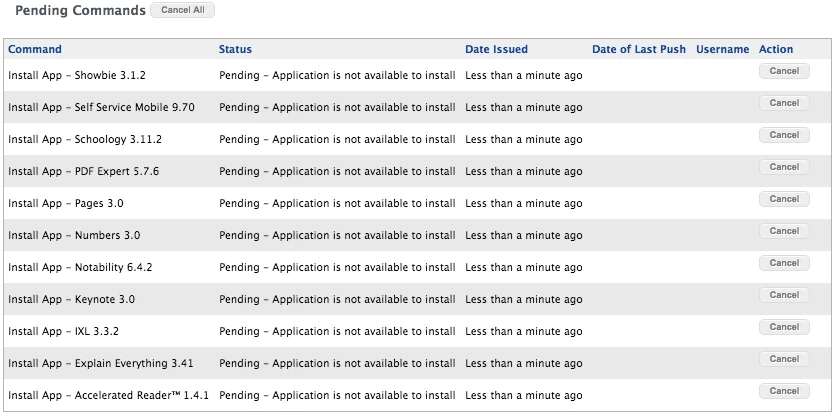The width and height of the screenshot is (838, 418).
Task: Click the Pages row's pending status text
Action: 337,204
